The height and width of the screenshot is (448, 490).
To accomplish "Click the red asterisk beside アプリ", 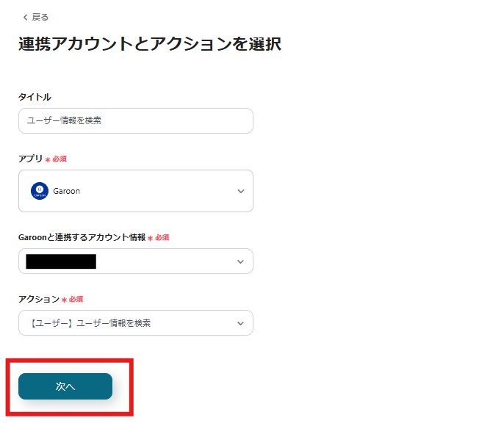I will 48,159.
